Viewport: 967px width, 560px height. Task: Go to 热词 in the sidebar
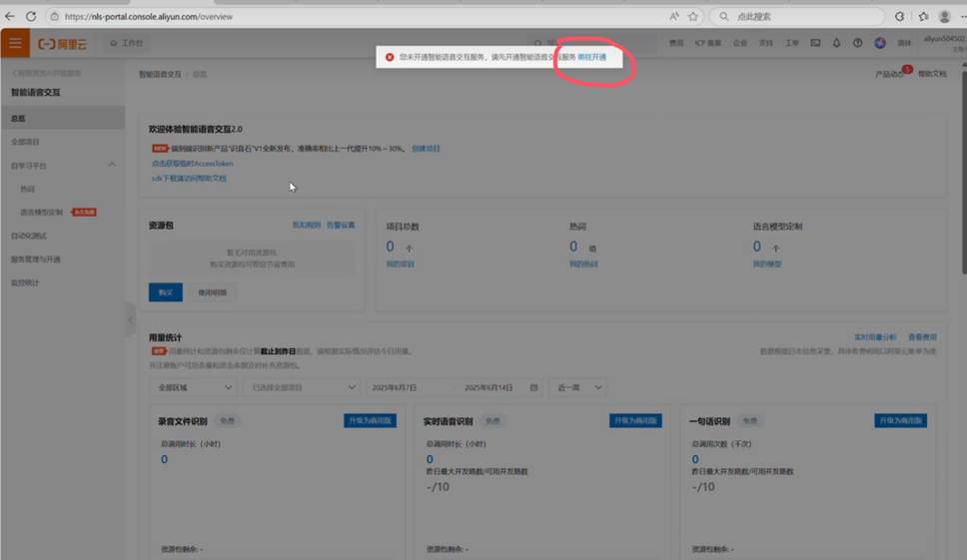pos(28,189)
